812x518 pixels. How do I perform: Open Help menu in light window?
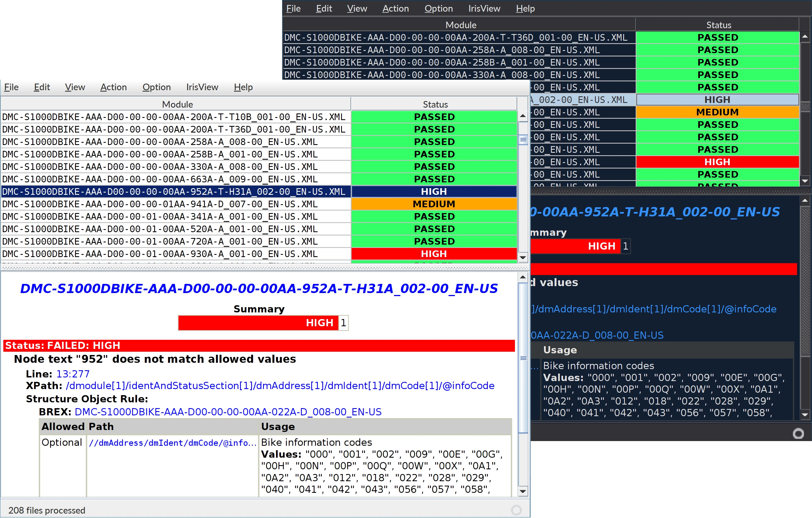pyautogui.click(x=243, y=87)
